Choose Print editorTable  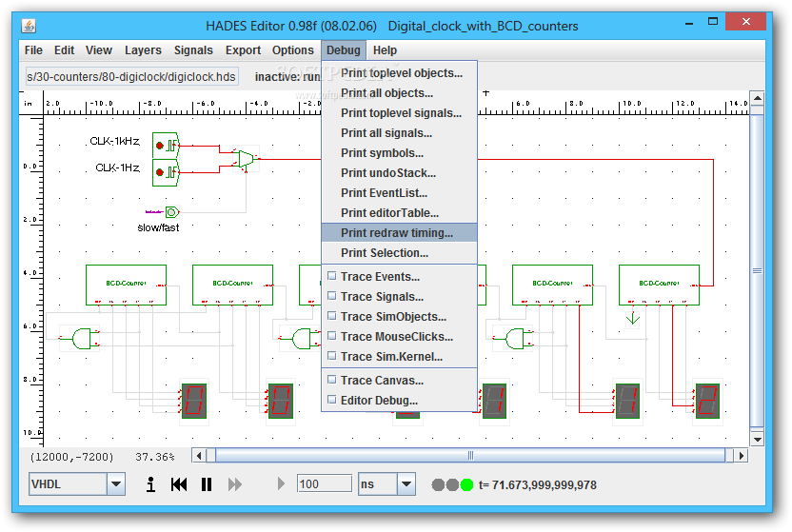click(x=400, y=212)
